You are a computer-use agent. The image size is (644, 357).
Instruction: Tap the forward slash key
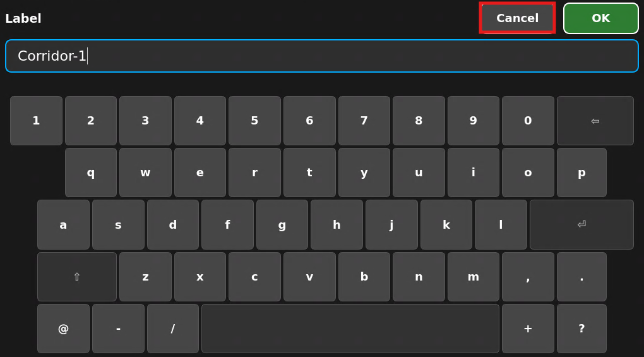tap(173, 329)
